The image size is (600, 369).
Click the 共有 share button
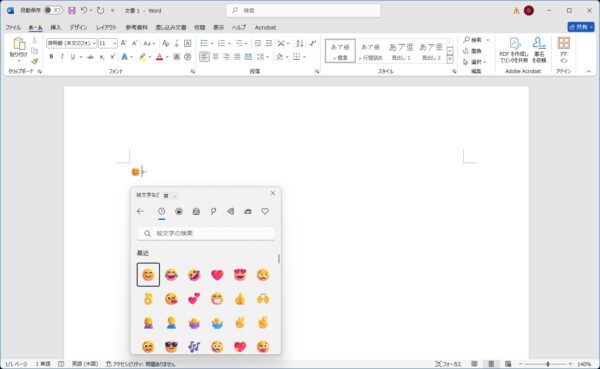point(580,27)
